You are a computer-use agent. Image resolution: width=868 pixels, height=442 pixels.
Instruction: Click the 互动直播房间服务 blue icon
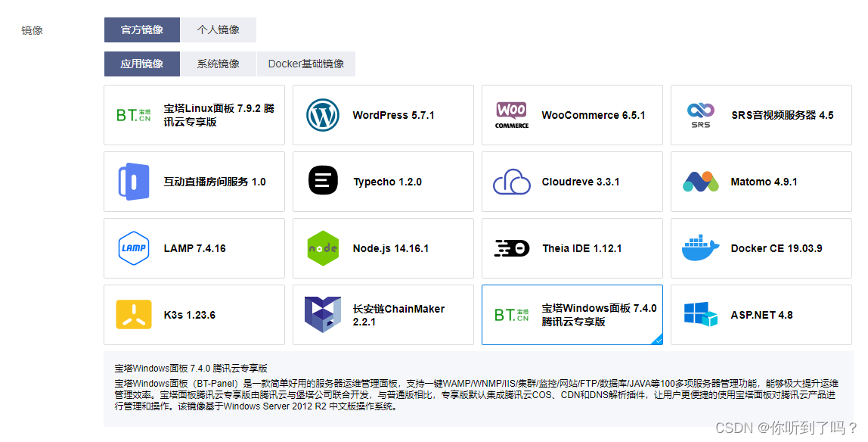(134, 182)
